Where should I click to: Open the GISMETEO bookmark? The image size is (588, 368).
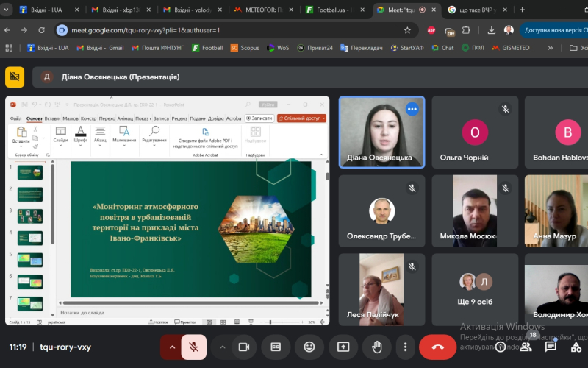[x=511, y=48]
